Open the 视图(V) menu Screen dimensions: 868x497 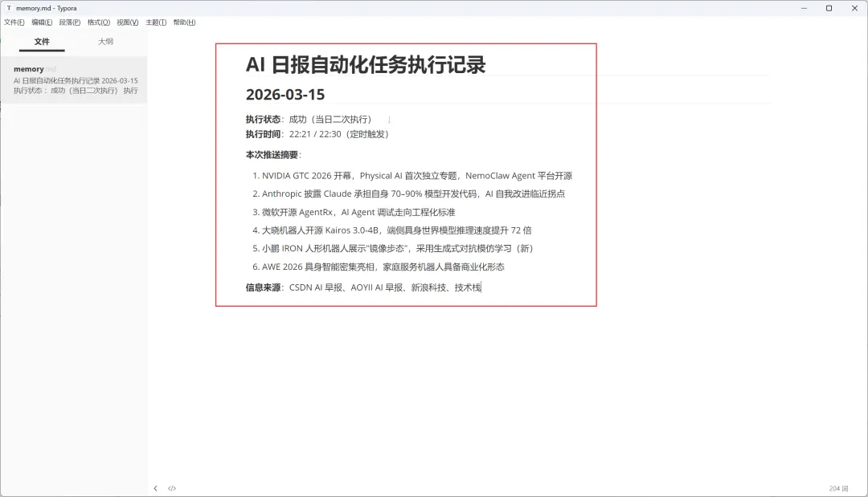click(127, 22)
